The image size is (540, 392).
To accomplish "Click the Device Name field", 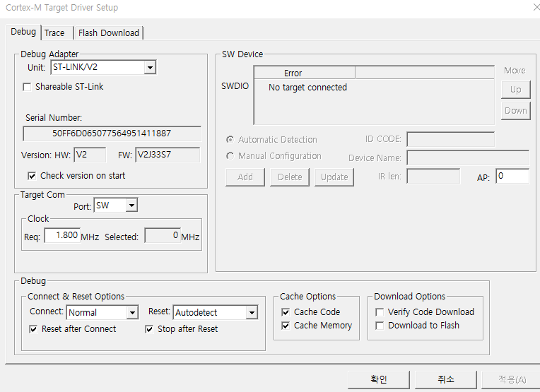I will tap(468, 158).
